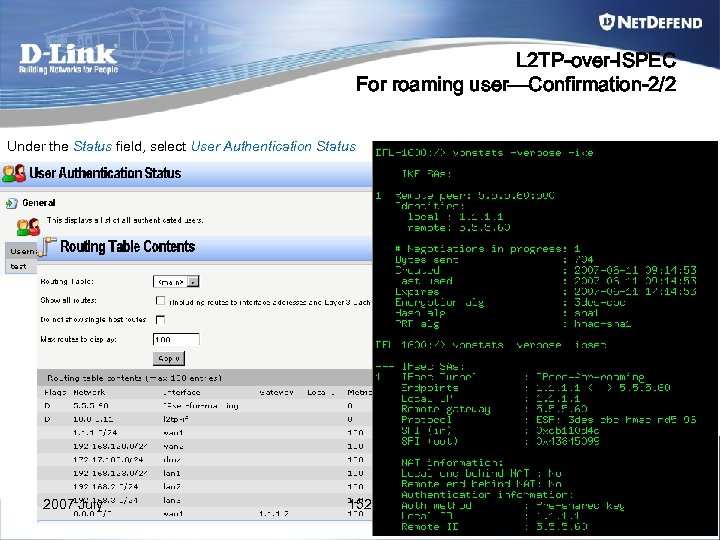Click the Flags column header
Viewport: 720px width, 540px height.
point(56,392)
